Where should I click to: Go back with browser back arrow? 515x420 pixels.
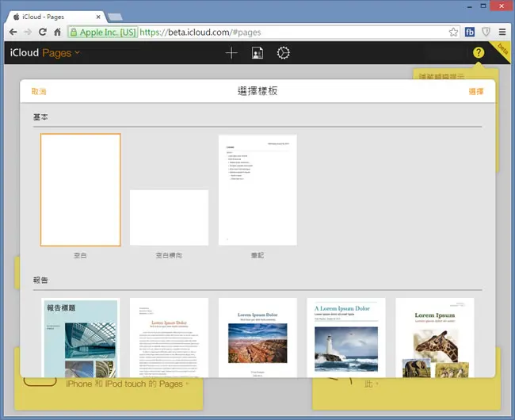pos(13,32)
